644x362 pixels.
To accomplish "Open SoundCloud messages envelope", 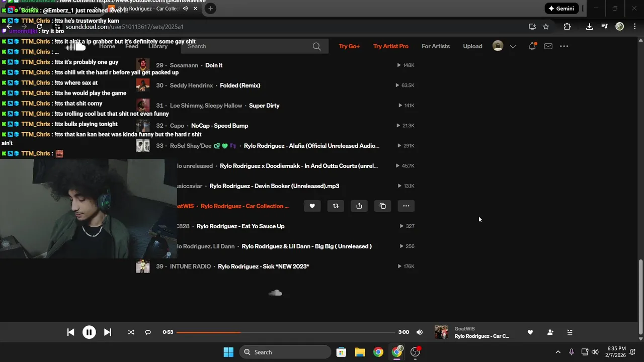I will click(x=548, y=46).
